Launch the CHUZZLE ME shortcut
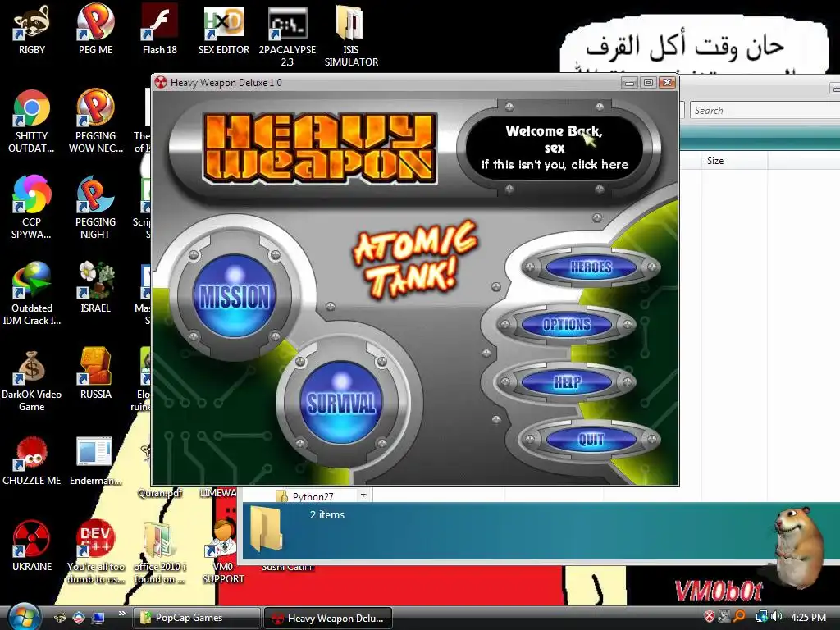 (x=32, y=461)
